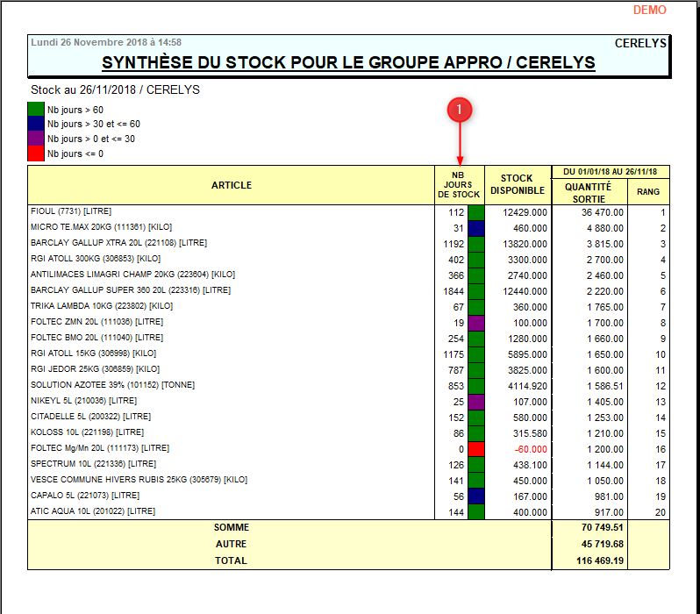The image size is (700, 614).
Task: Click the red DEMO label
Action: pos(649,11)
